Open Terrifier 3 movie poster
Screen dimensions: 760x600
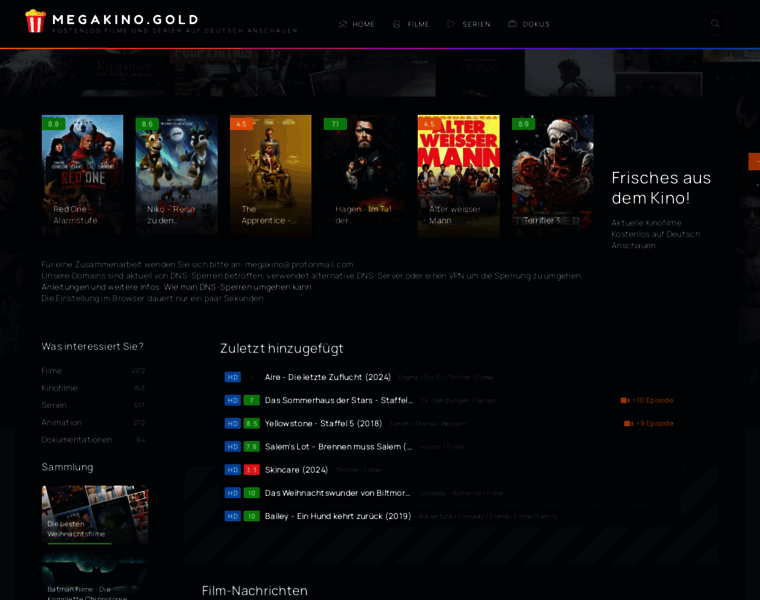[553, 175]
